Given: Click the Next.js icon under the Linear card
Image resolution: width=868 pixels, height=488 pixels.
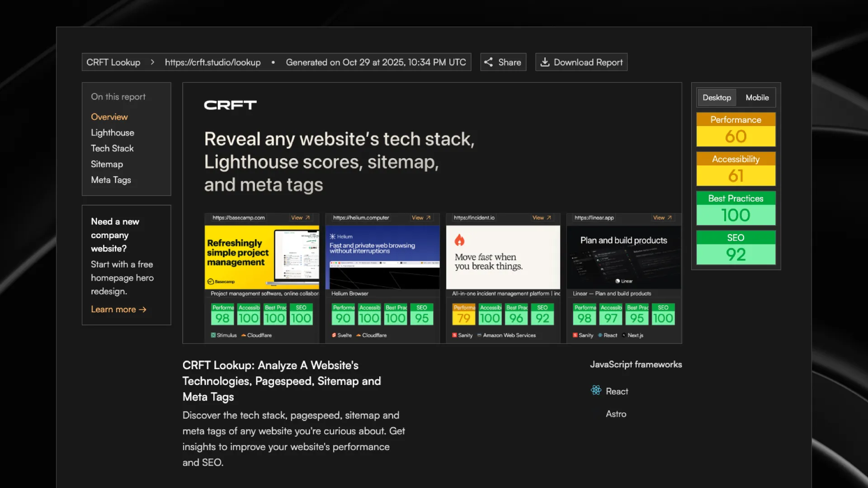Looking at the screenshot, I should pyautogui.click(x=623, y=335).
